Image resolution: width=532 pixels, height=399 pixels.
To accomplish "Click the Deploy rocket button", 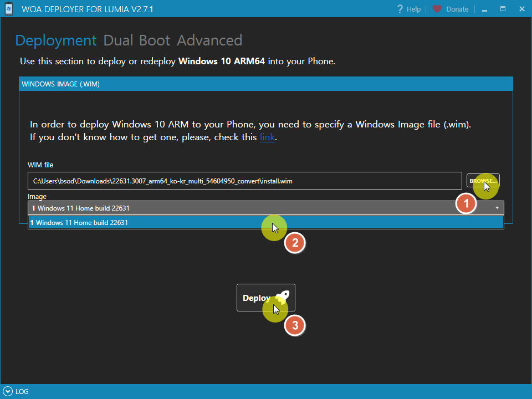I will [266, 298].
